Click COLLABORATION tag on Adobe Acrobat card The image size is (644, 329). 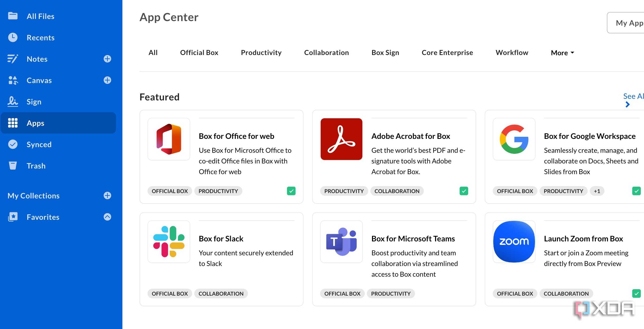397,191
